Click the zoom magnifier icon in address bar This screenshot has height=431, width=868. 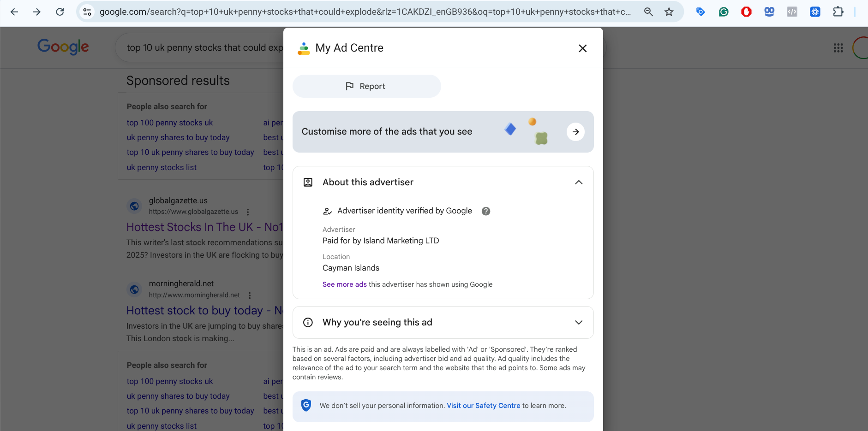[x=648, y=12]
